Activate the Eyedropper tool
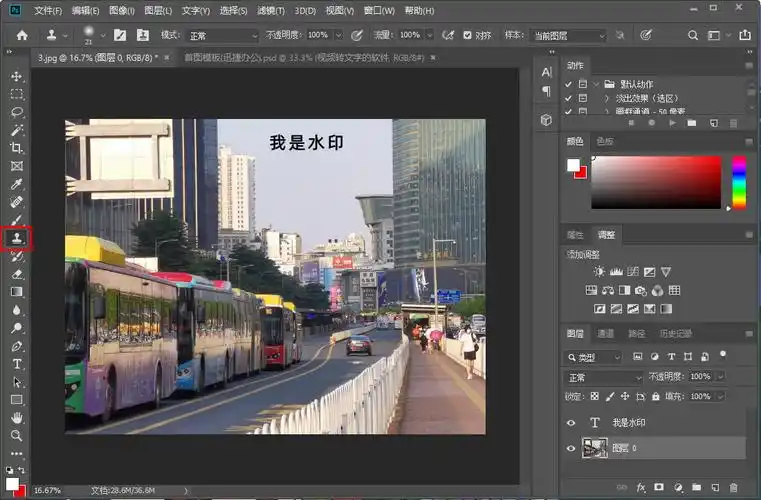The height and width of the screenshot is (500, 761). [16, 184]
